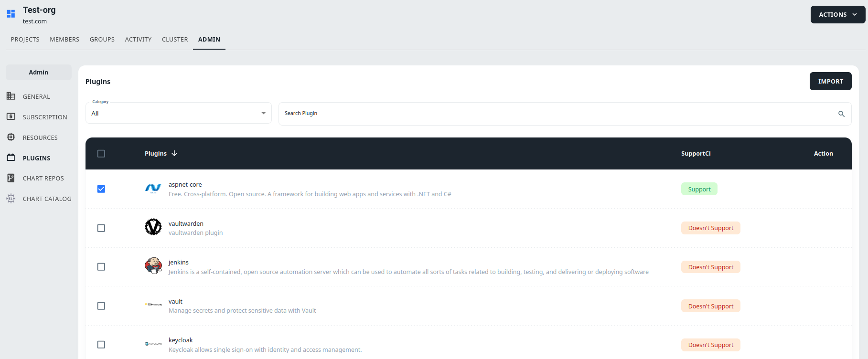This screenshot has height=359, width=868.
Task: Open the Chart Catalog section
Action: [39, 199]
